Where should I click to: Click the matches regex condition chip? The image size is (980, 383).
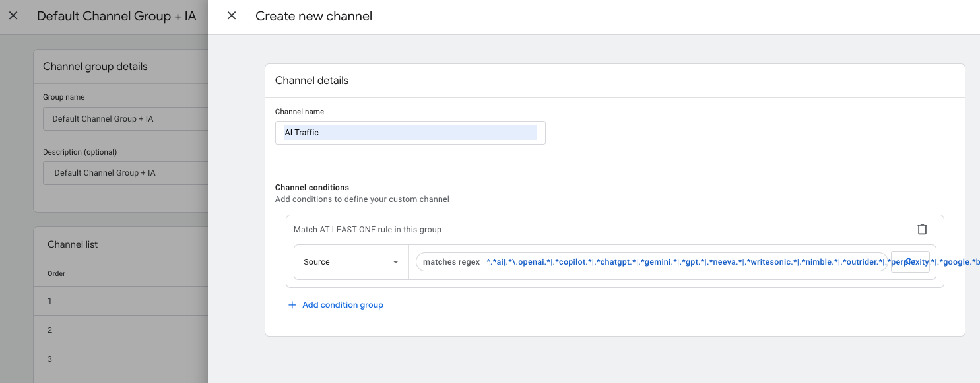tap(651, 262)
